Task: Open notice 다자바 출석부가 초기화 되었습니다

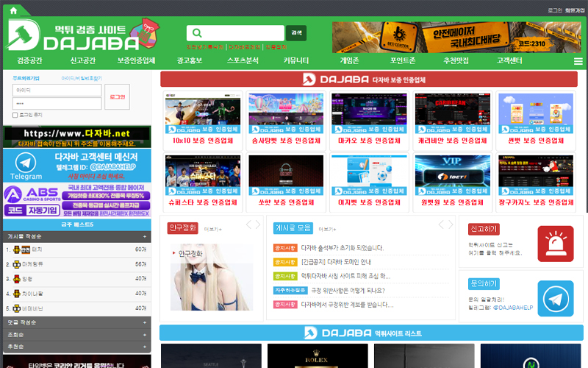Action: (x=343, y=248)
